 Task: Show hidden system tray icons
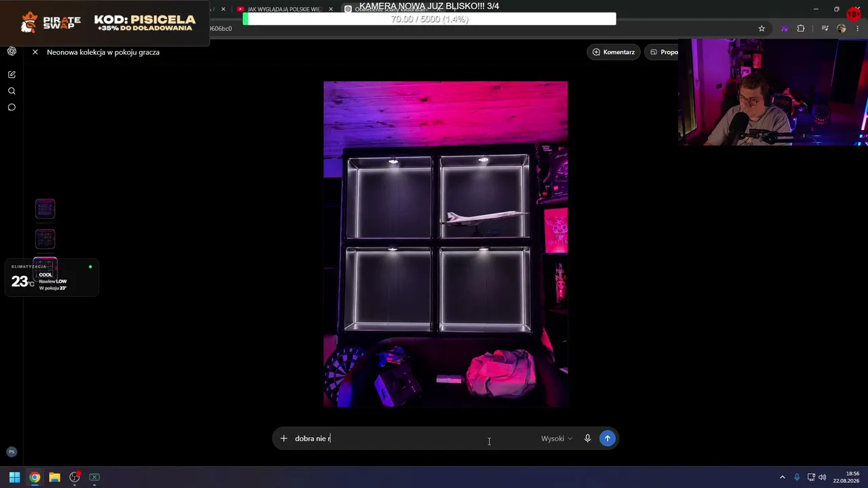(782, 477)
